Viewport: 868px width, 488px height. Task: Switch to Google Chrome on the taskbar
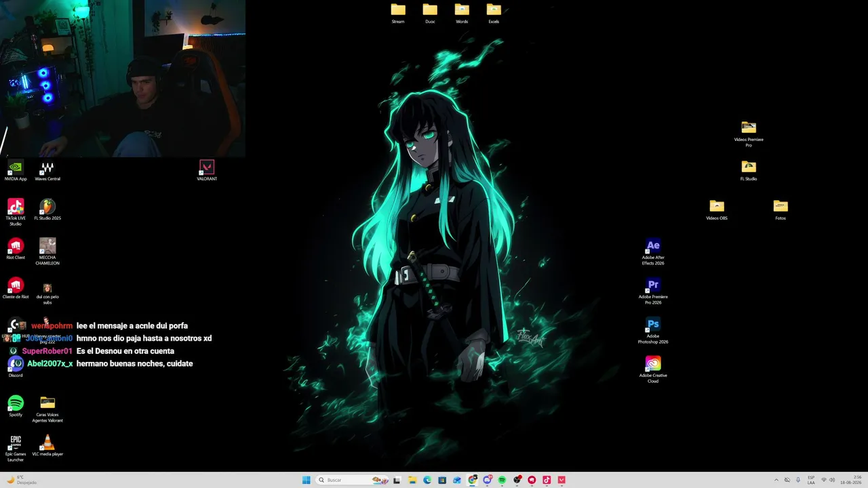(472, 480)
